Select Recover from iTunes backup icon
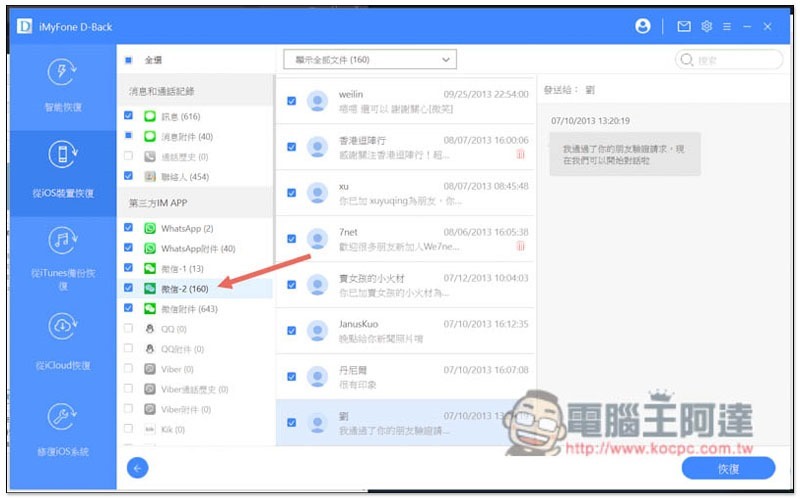This screenshot has height=499, width=800. pos(62,240)
